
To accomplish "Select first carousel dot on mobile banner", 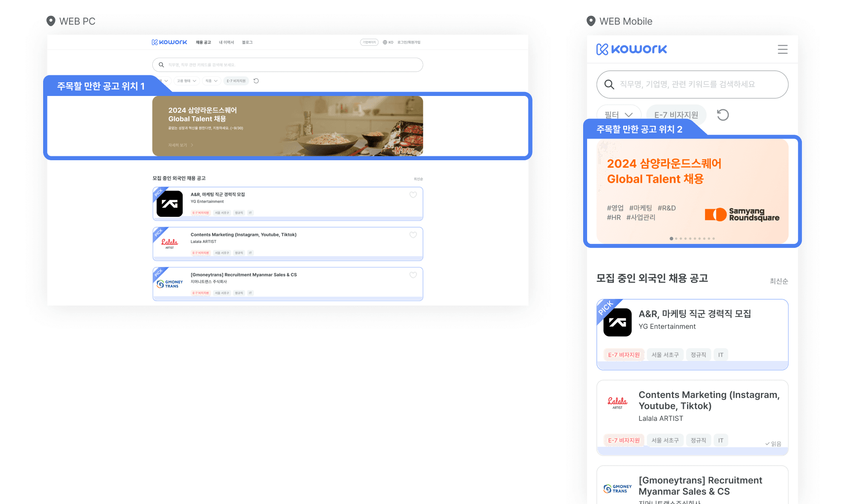I will (x=671, y=239).
